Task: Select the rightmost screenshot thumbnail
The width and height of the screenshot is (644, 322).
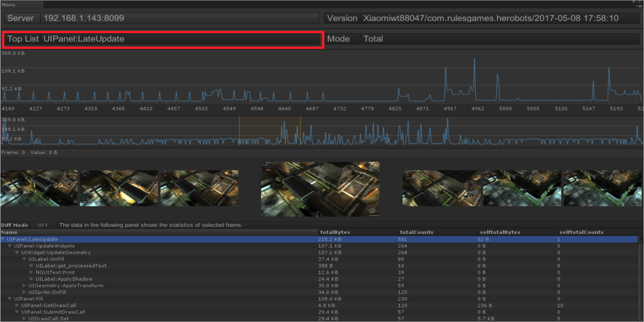Action: tap(602, 188)
